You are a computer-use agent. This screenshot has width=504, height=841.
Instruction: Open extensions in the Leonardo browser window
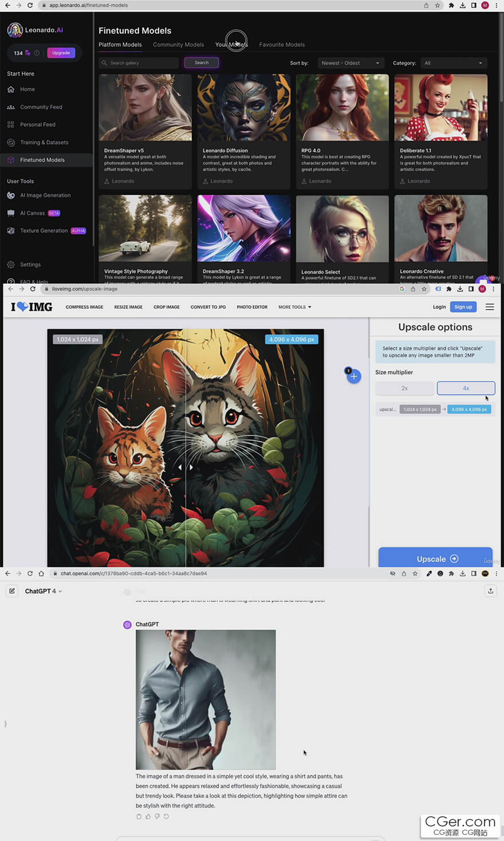451,5
